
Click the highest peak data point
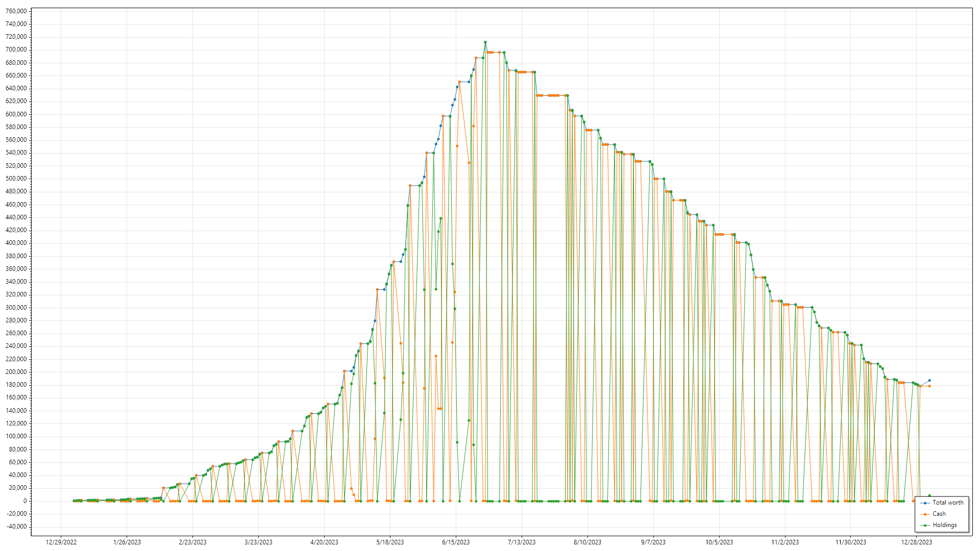[485, 42]
